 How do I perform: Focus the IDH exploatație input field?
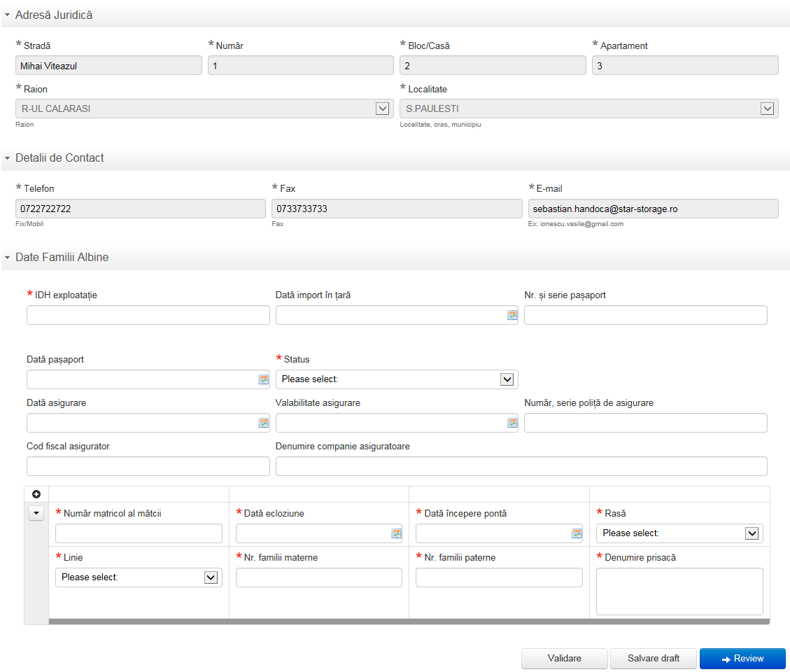coord(148,316)
